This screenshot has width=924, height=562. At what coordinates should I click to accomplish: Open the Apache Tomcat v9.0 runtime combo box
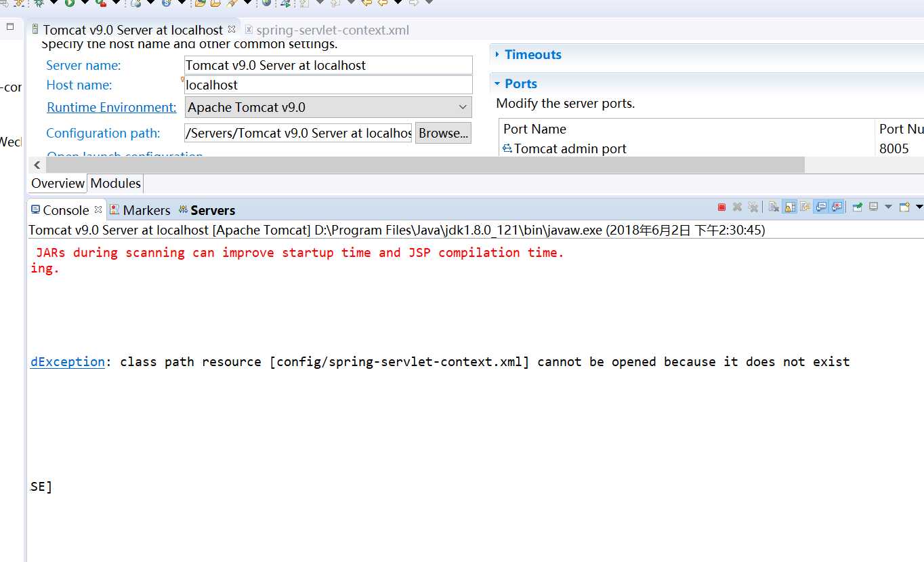click(329, 107)
